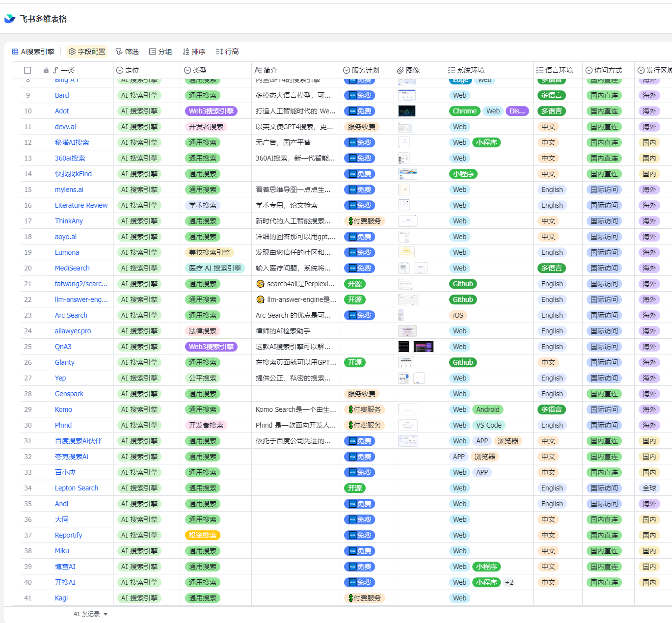Open the 百度搜索Ai伙伴 record link
This screenshot has height=623, width=672.
pyautogui.click(x=79, y=441)
